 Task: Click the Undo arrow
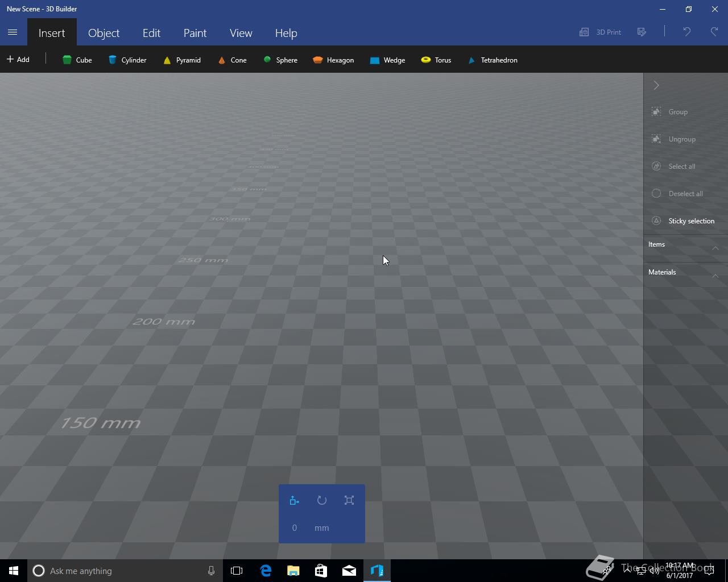click(686, 32)
